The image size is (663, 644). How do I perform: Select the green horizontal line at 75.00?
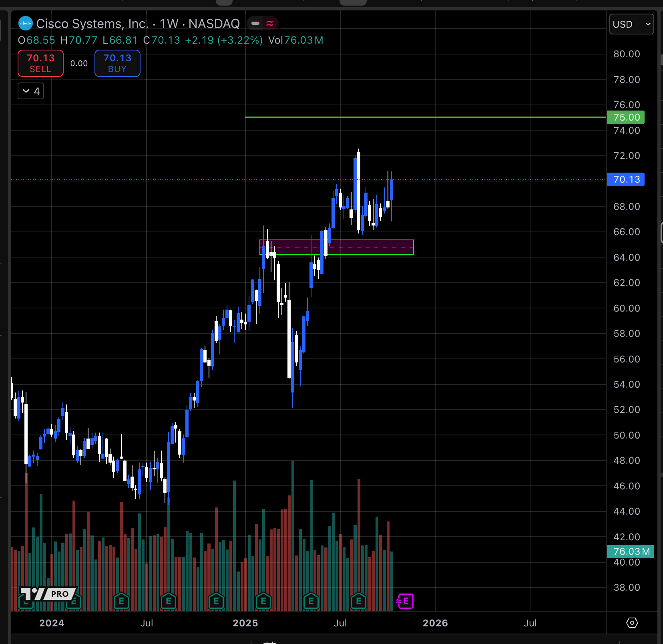tap(425, 117)
